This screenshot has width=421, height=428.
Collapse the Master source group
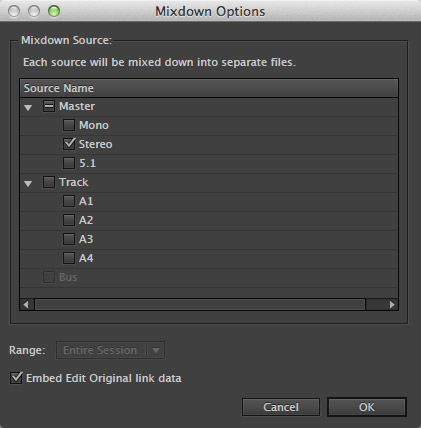click(x=28, y=107)
